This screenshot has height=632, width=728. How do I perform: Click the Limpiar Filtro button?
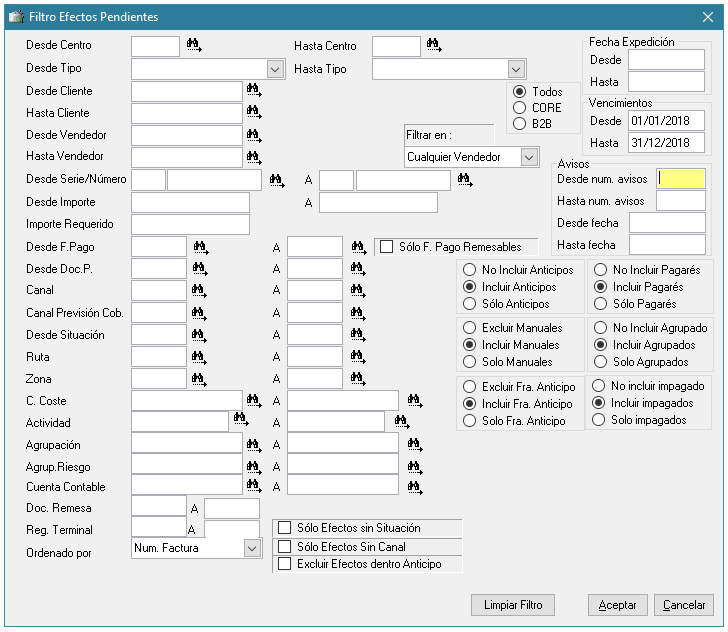click(513, 605)
